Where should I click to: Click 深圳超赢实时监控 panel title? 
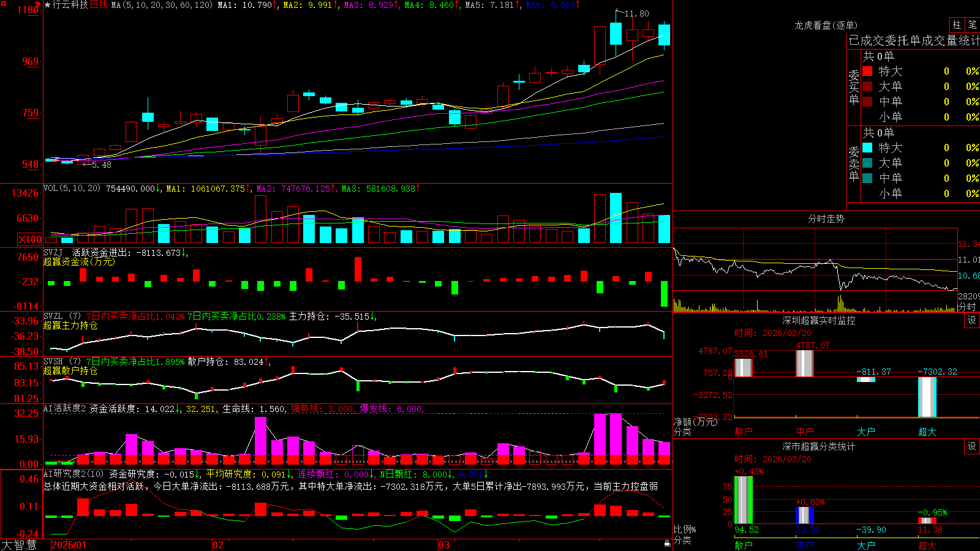pos(819,320)
